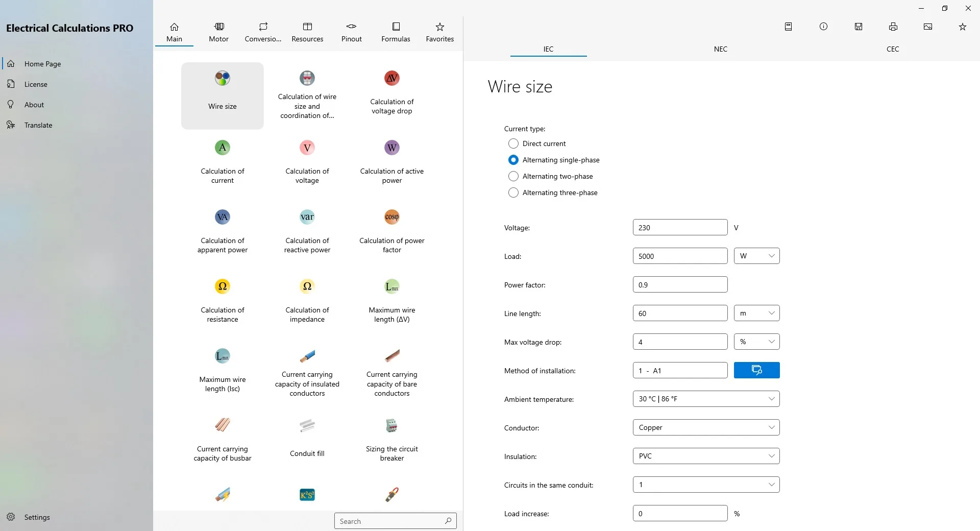Screen dimensions: 980x531
Task: Open Calculation of reactive power tile
Action: (x=307, y=235)
